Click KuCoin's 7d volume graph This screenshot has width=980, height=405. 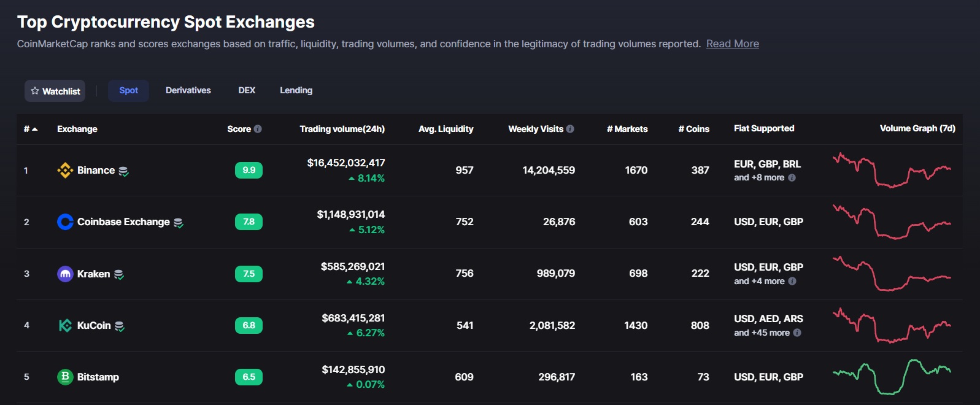click(x=892, y=325)
